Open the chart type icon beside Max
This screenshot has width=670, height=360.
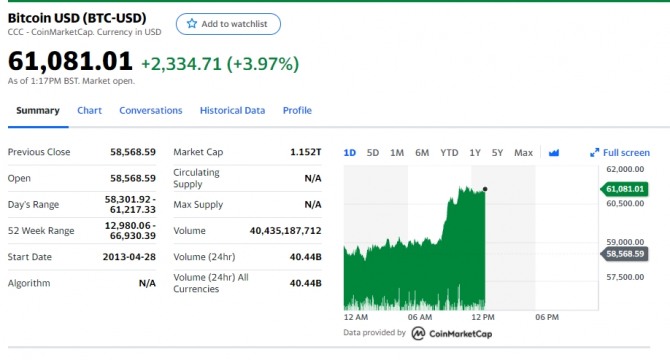pos(554,152)
